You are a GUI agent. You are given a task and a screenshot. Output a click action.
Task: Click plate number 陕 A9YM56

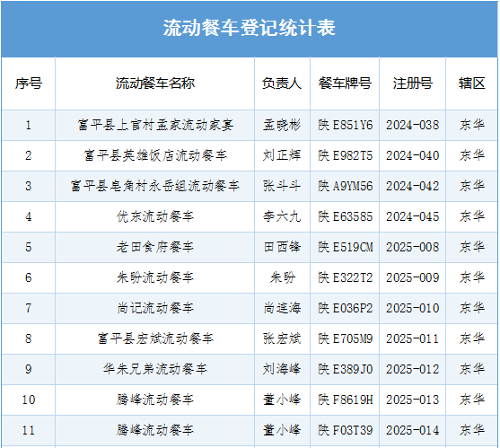pos(345,186)
